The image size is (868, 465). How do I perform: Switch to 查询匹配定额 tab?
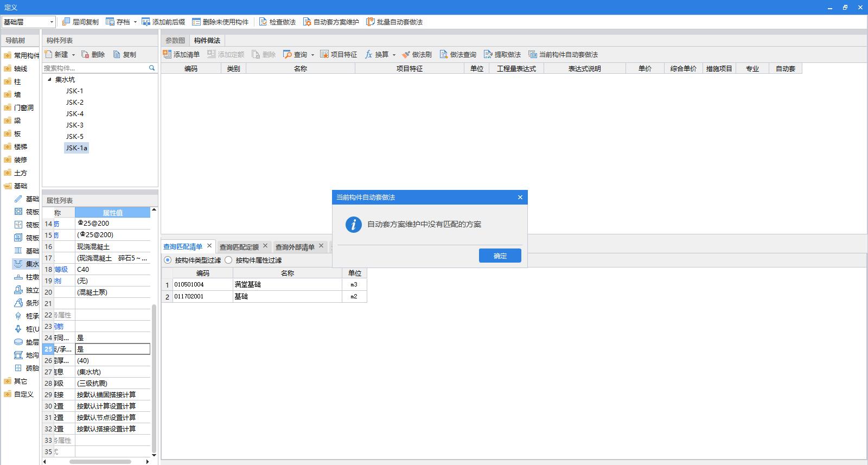point(239,247)
